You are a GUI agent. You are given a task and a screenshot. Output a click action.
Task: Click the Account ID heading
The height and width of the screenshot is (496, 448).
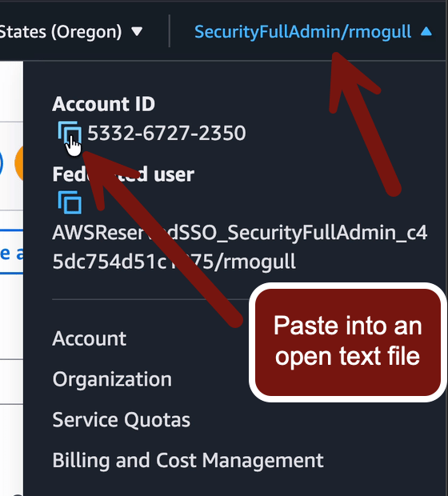coord(103,104)
